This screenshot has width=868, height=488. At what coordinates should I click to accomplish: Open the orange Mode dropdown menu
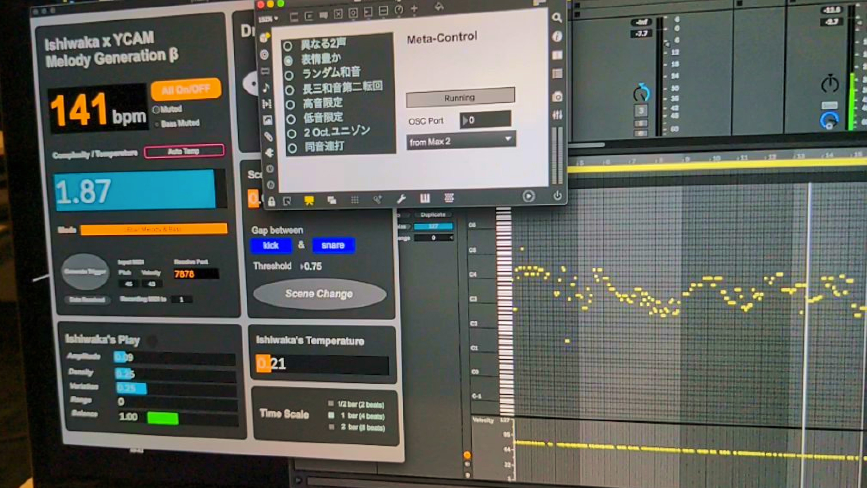pyautogui.click(x=154, y=229)
